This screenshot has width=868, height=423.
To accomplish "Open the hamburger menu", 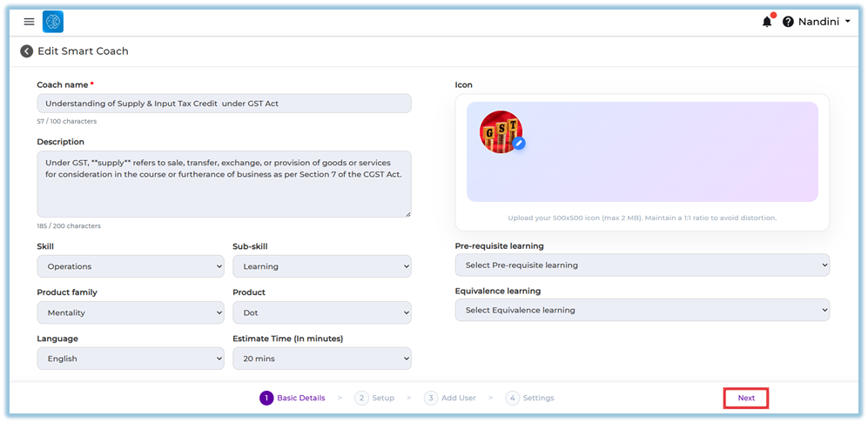I will pos(29,22).
